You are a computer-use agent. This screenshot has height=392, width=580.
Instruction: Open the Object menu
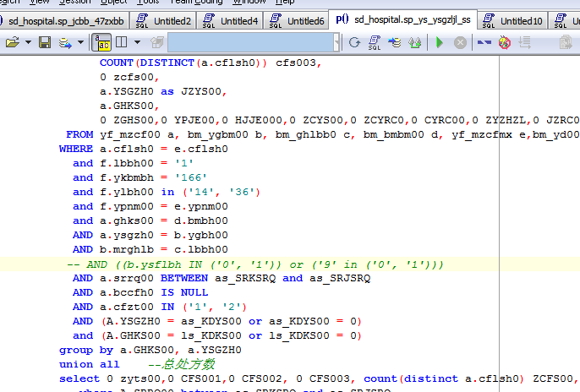pyautogui.click(x=114, y=2)
